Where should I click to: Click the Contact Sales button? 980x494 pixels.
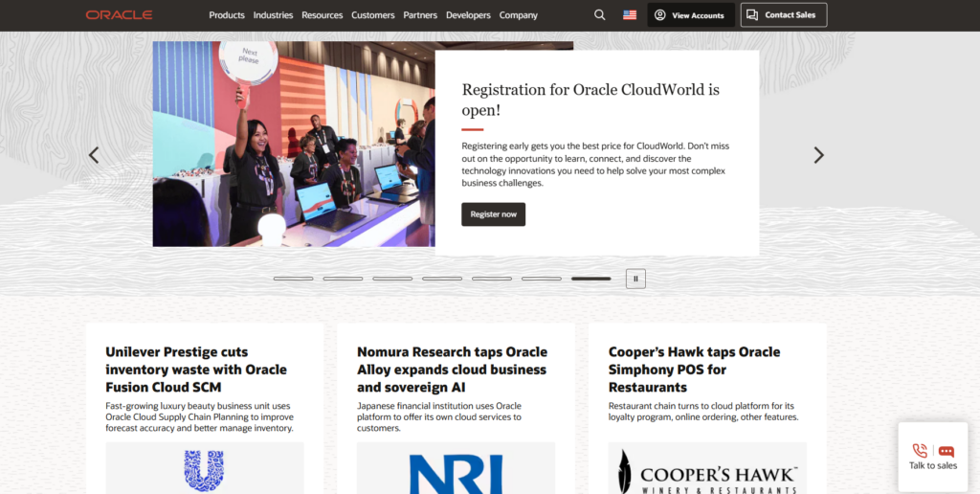point(783,15)
